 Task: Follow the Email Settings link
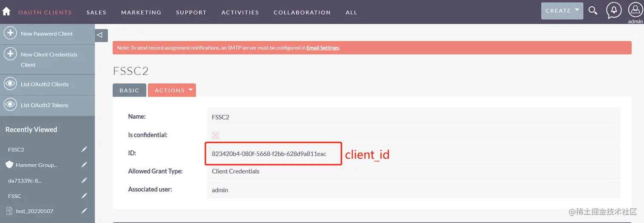click(x=323, y=48)
